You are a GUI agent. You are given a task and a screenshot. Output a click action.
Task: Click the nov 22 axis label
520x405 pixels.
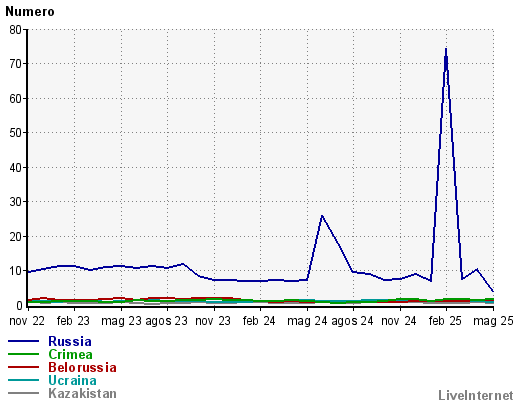click(x=27, y=321)
